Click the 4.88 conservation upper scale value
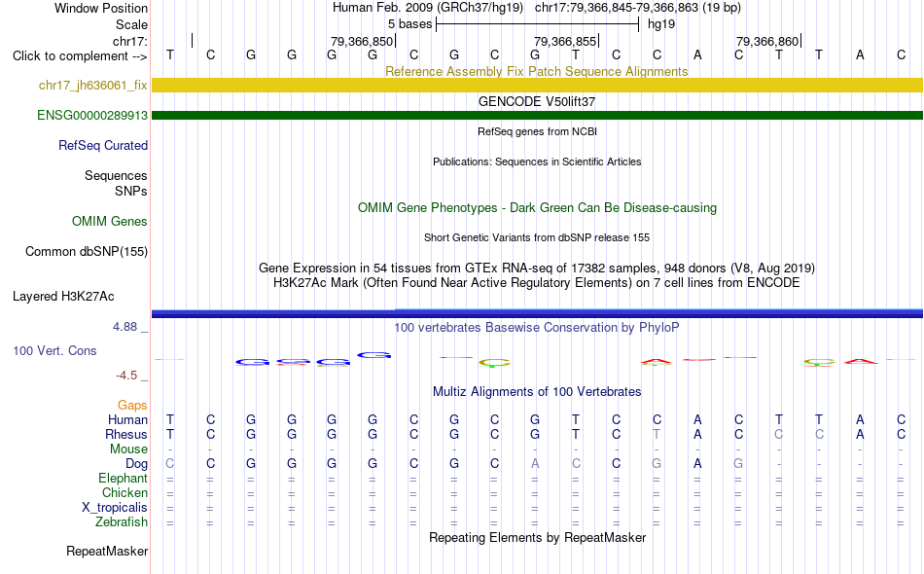 click(124, 327)
